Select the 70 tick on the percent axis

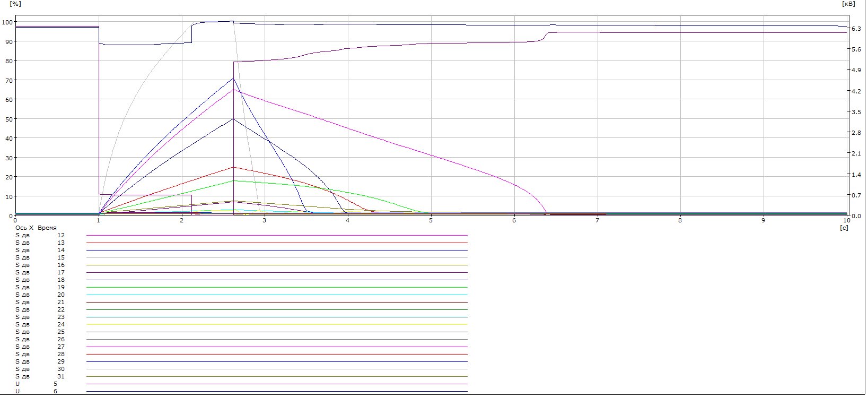pyautogui.click(x=8, y=80)
